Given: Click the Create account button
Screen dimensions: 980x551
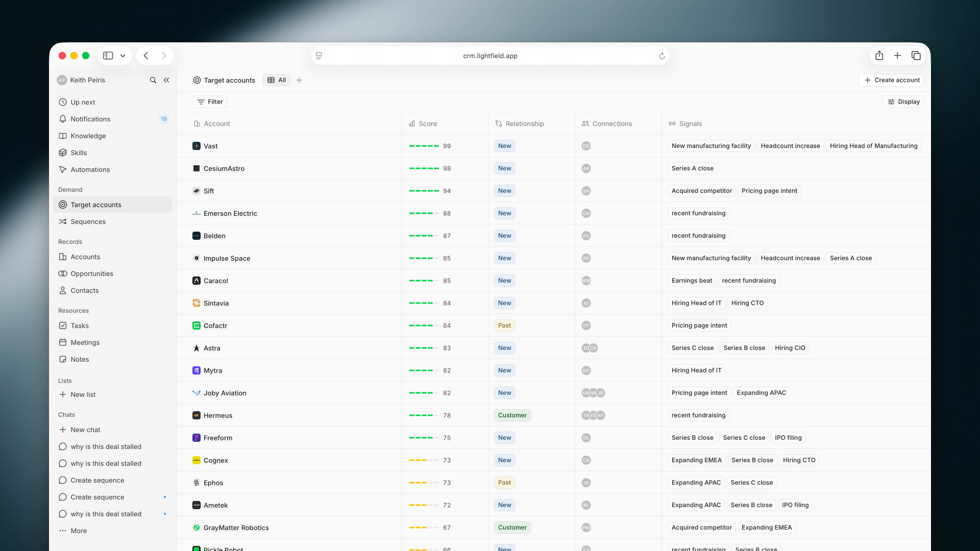Looking at the screenshot, I should pyautogui.click(x=892, y=80).
